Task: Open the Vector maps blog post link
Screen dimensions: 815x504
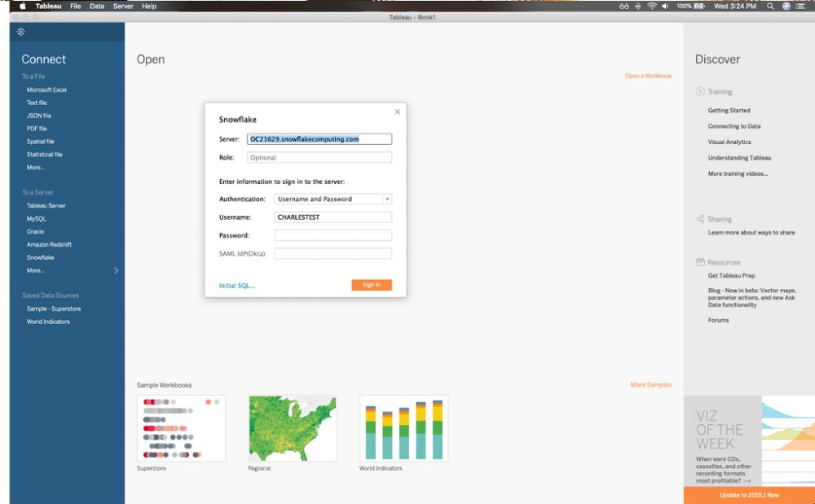Action: tap(751, 297)
